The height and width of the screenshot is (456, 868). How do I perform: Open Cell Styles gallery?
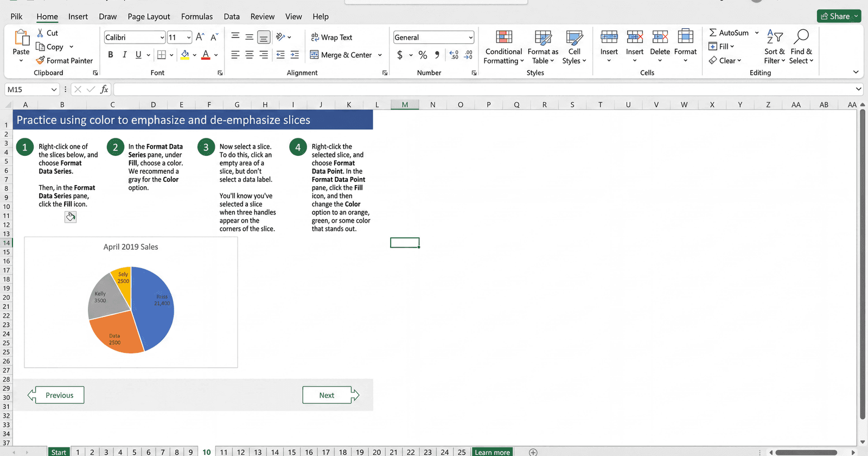point(575,47)
